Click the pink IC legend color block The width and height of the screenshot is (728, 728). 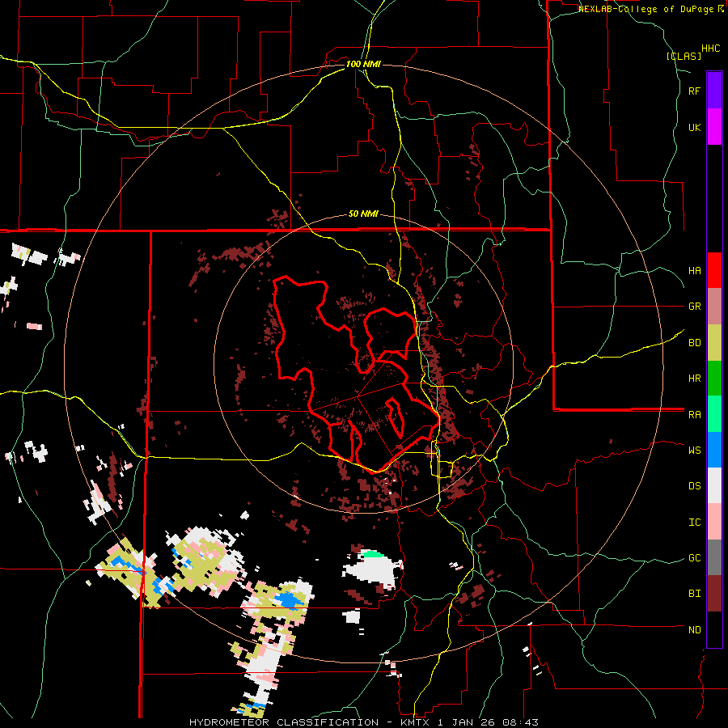(x=714, y=522)
